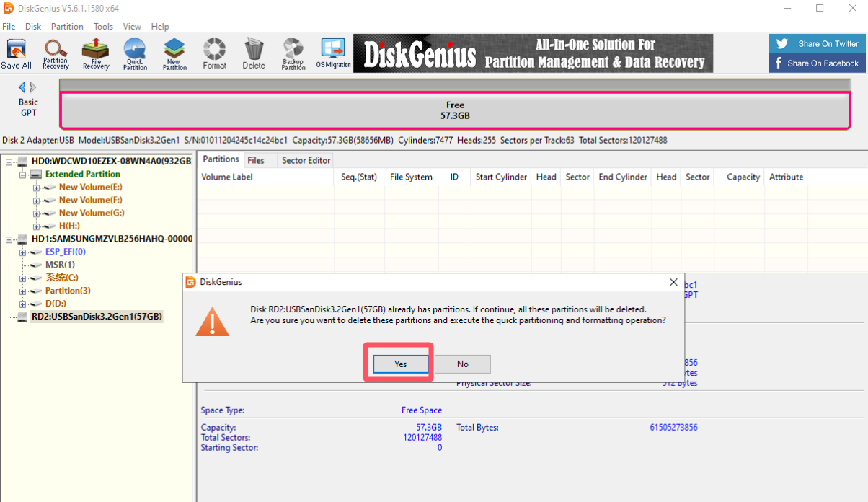Expand the ESP_EFI(0) partition node
This screenshot has height=502, width=868.
coord(23,252)
